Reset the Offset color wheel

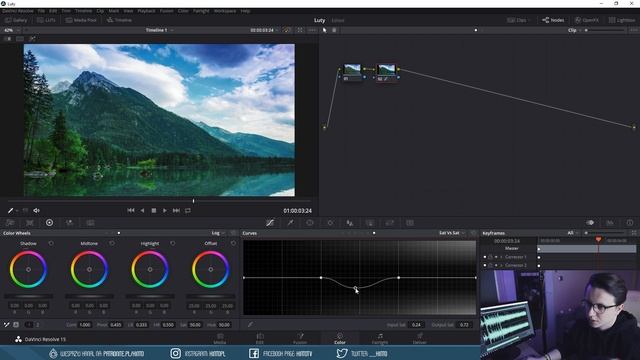233,243
